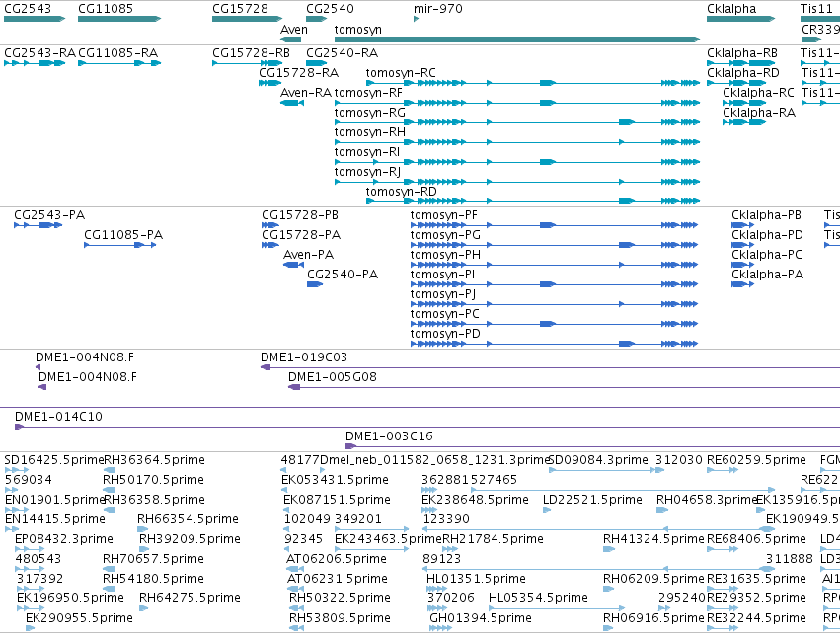This screenshot has height=633, width=840.
Task: Select clone label DME1-005G08
Action: point(332,377)
